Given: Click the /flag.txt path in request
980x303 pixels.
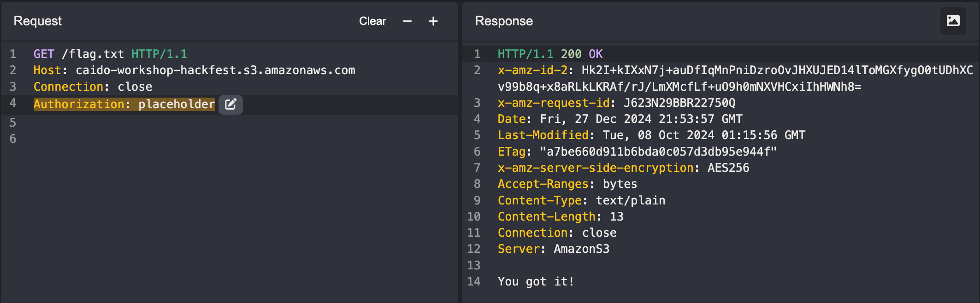Looking at the screenshot, I should [93, 54].
